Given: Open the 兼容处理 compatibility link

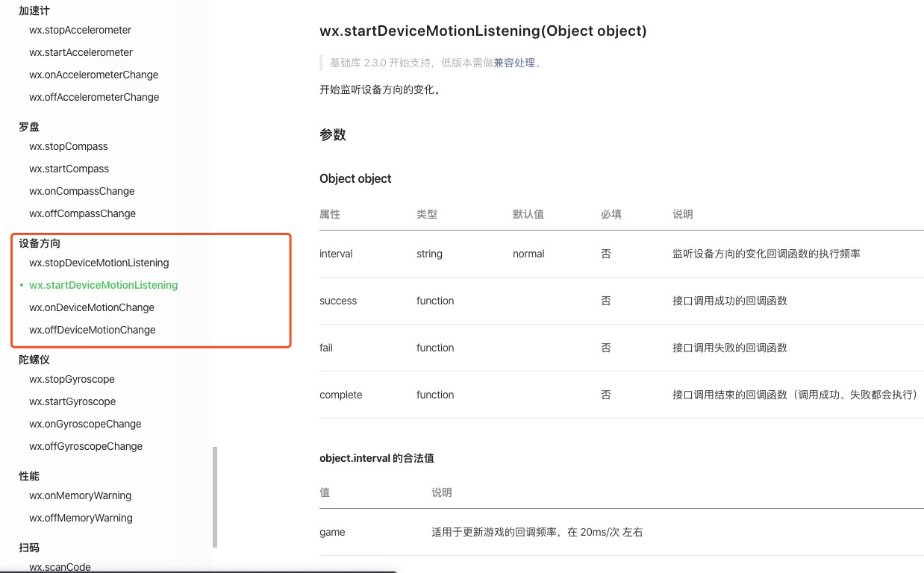Looking at the screenshot, I should point(515,63).
